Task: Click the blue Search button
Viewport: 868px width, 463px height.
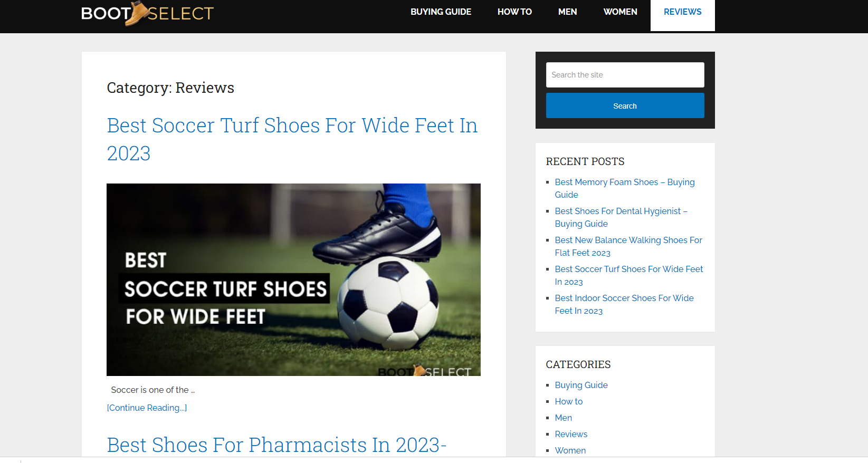Action: click(x=625, y=105)
